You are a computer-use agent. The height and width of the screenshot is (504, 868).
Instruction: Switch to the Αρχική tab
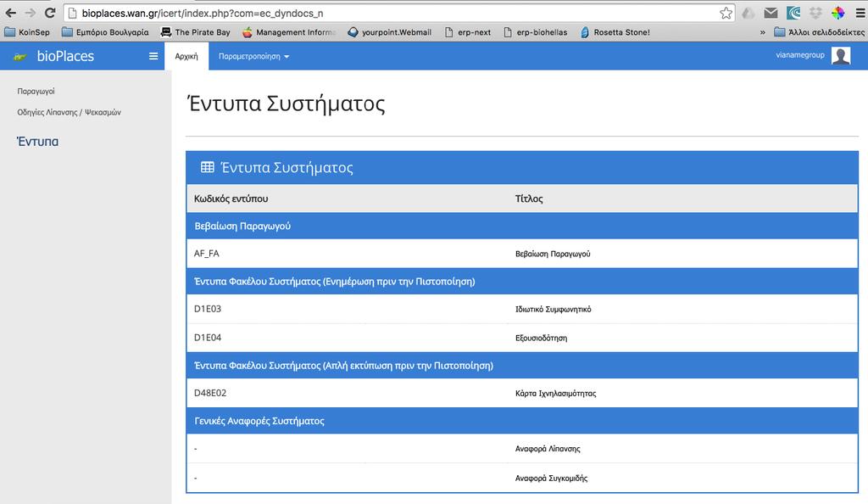click(x=186, y=57)
